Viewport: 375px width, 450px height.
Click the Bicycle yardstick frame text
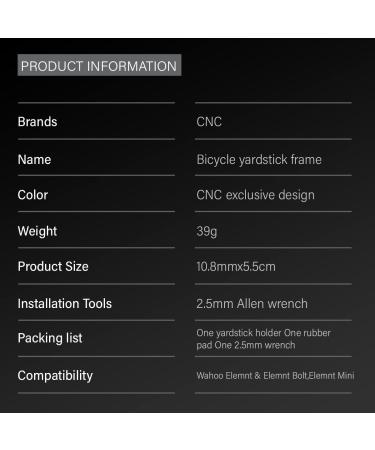coord(259,160)
